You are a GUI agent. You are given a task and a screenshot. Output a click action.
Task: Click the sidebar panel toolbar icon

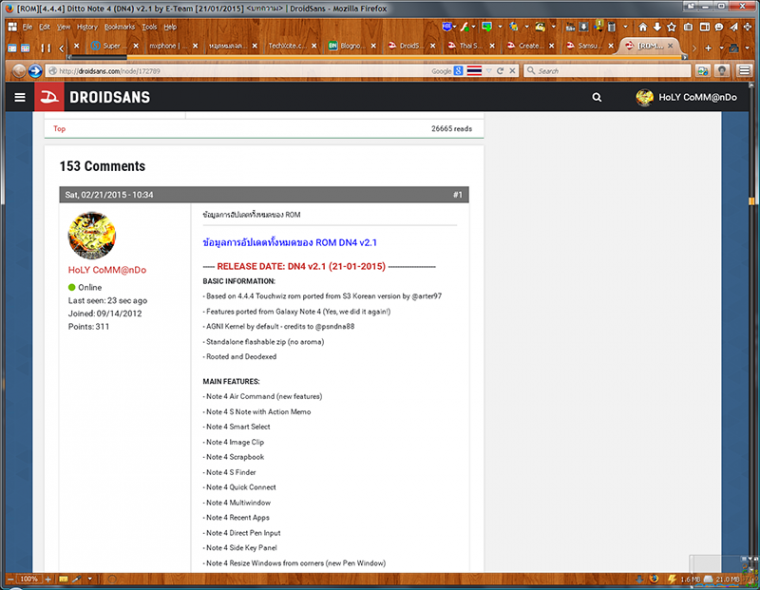coord(704,27)
